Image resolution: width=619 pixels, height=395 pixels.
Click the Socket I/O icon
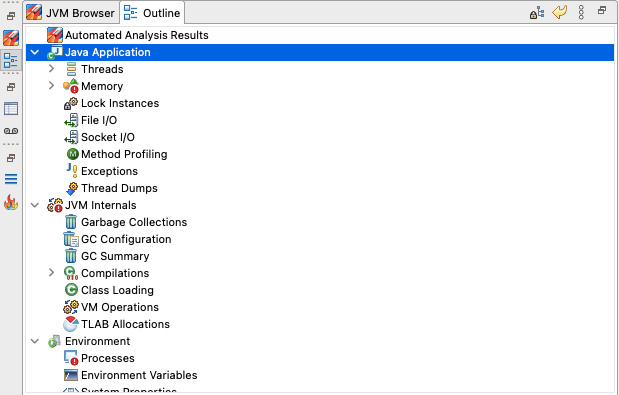[x=71, y=137]
